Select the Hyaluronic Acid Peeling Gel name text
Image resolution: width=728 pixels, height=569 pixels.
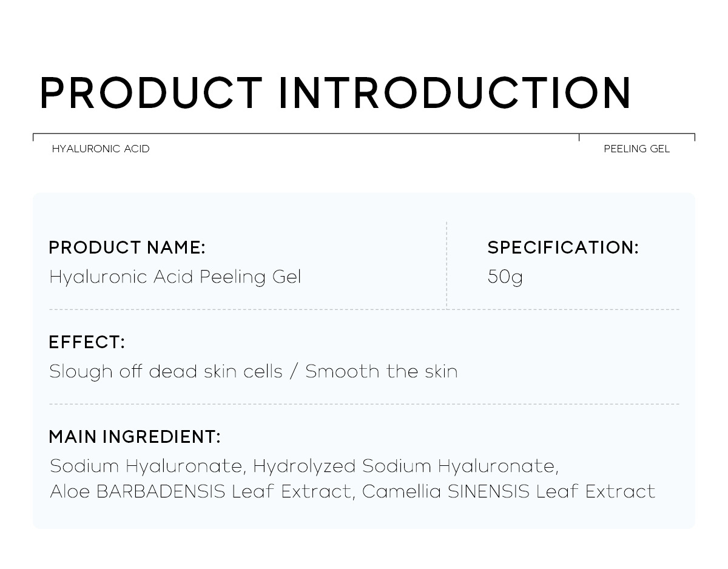pyautogui.click(x=175, y=277)
